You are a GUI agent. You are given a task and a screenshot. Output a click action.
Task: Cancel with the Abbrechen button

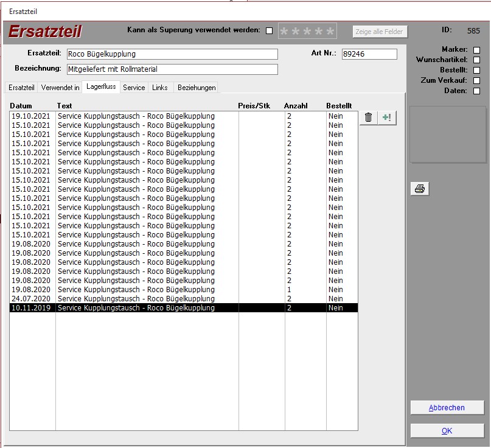(447, 408)
